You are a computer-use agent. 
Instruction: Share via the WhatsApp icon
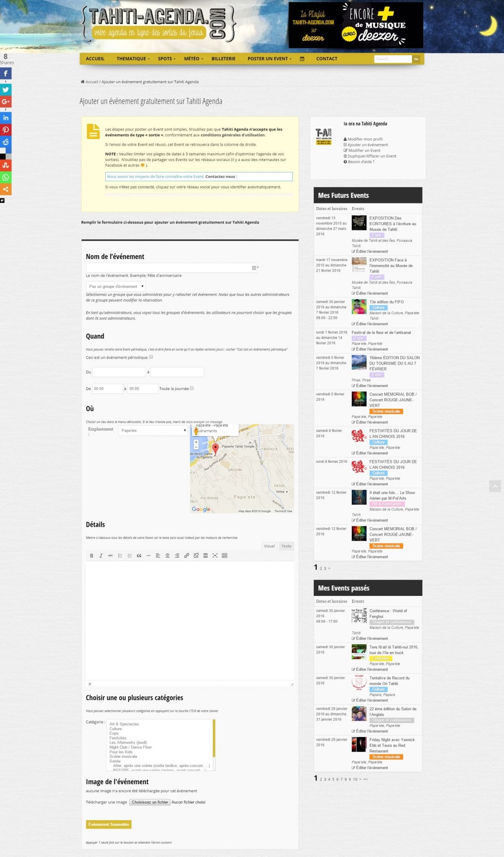(x=5, y=177)
